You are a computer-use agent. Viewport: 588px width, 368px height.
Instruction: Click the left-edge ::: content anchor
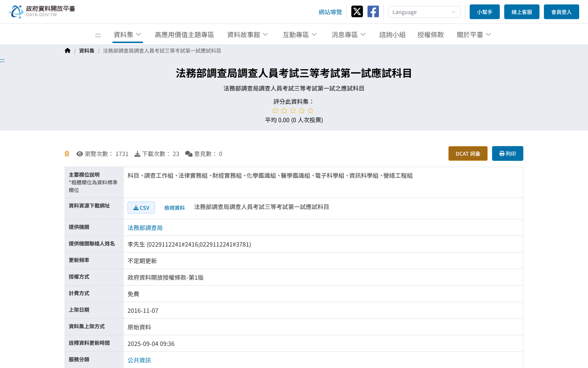[x=2, y=60]
